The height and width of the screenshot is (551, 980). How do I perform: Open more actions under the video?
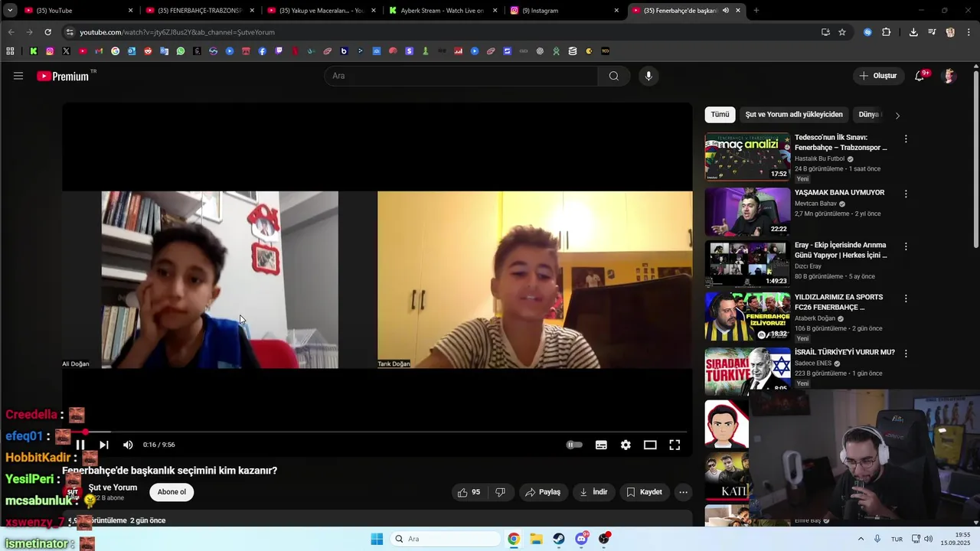point(684,492)
